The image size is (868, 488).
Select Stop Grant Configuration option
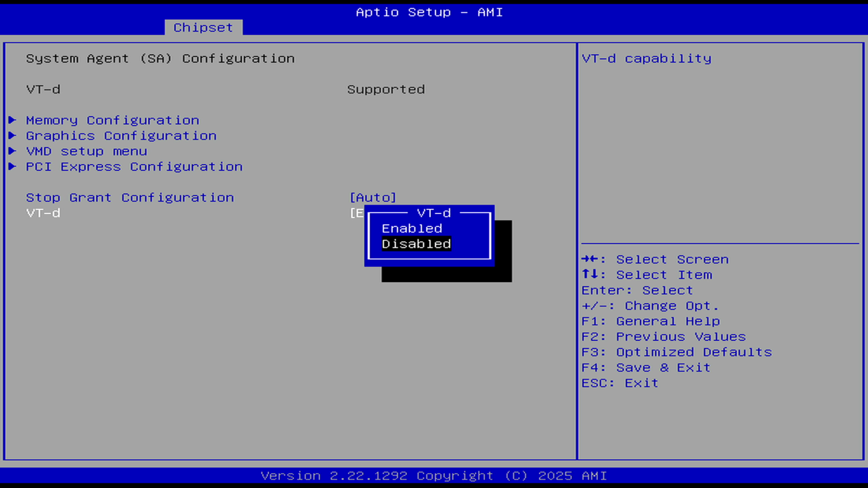point(130,198)
